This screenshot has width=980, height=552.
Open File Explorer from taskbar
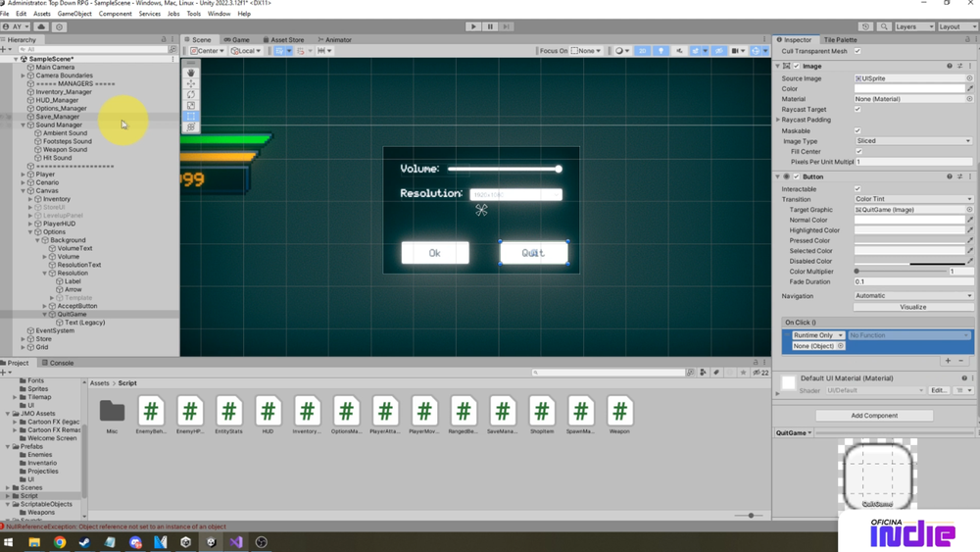pyautogui.click(x=34, y=542)
